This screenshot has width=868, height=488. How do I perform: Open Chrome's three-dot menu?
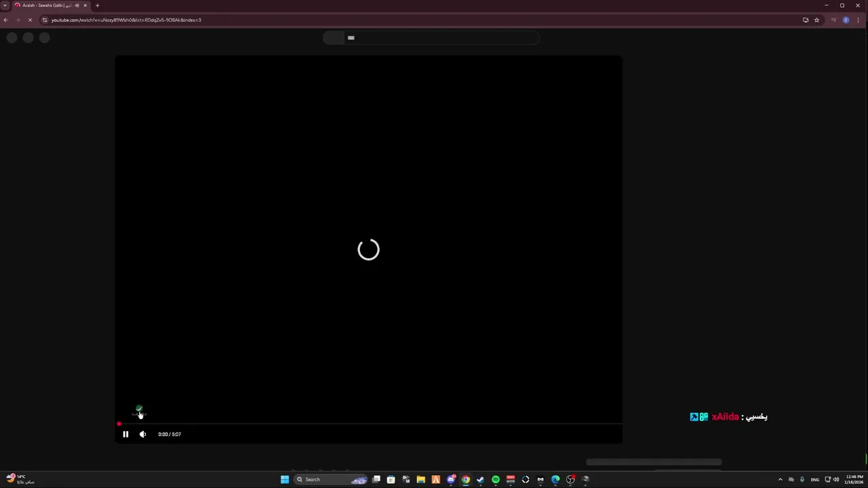coord(858,20)
